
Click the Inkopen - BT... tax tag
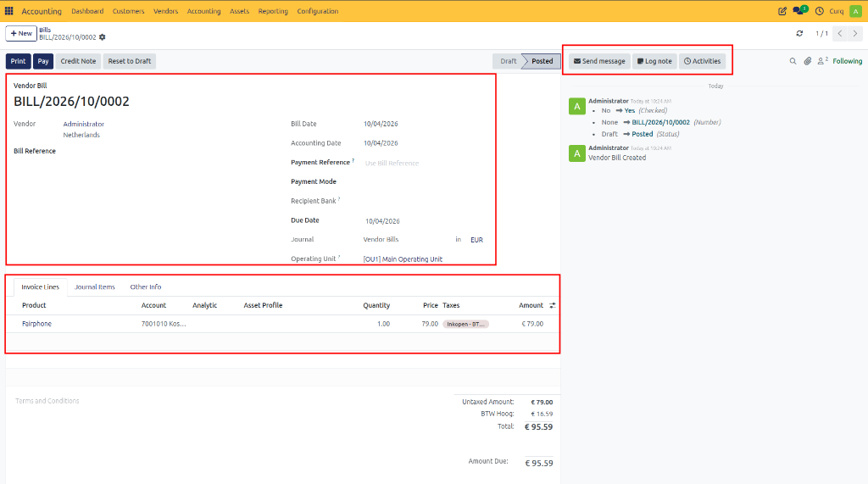pos(465,324)
